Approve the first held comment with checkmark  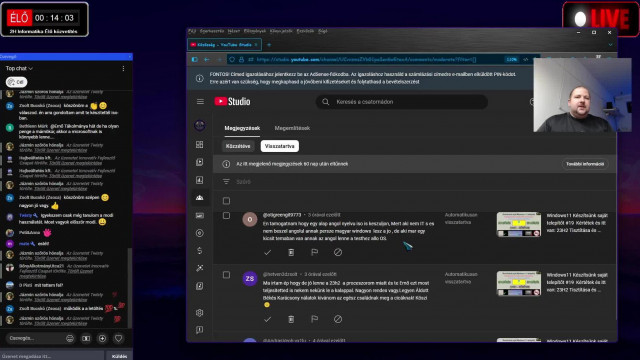pyautogui.click(x=267, y=252)
